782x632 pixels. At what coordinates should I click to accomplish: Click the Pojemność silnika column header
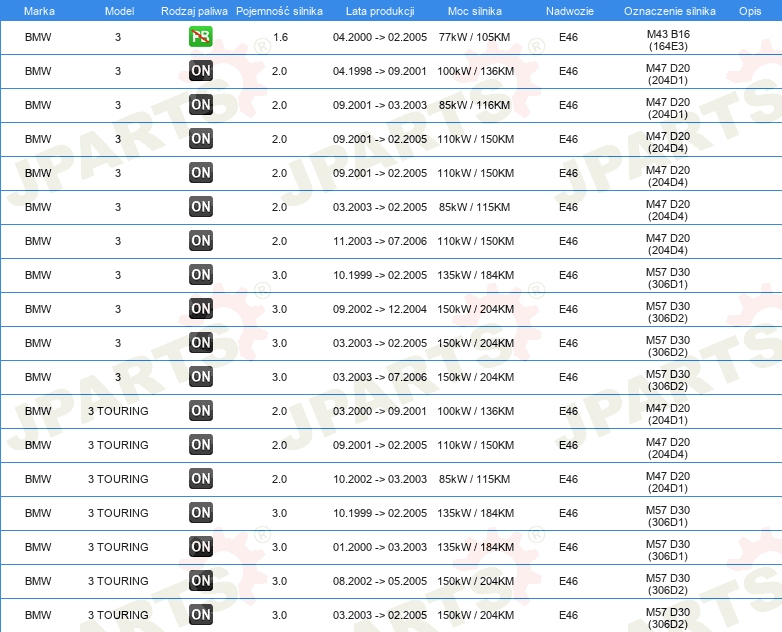pyautogui.click(x=279, y=11)
